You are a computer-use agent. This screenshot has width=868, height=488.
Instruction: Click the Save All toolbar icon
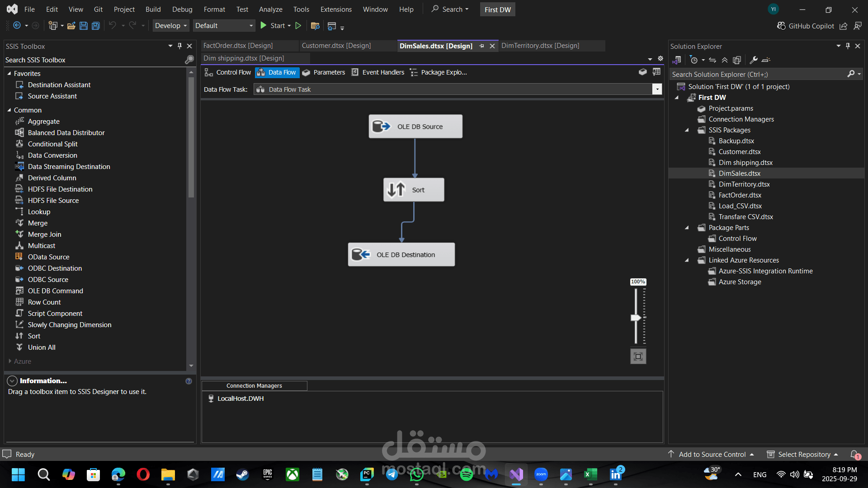96,26
